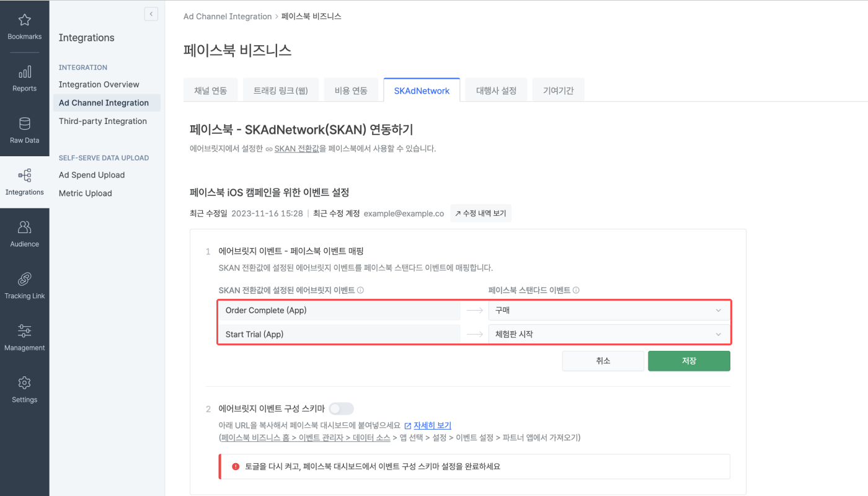Open the 체험판 시작 event dropdown
Screen dimensions: 868x496
pyautogui.click(x=609, y=334)
